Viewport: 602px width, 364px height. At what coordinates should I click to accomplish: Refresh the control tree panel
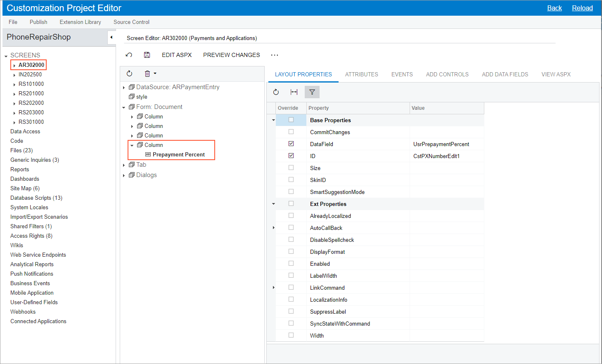[130, 73]
